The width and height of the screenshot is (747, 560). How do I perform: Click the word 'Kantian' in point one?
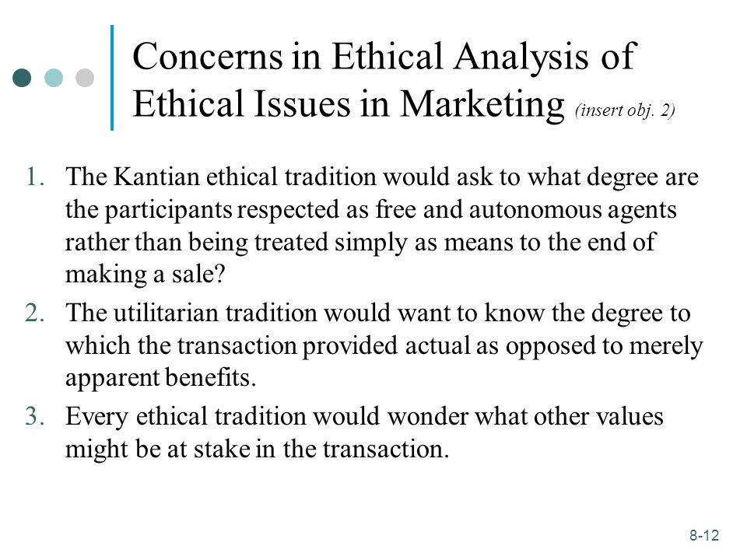(x=156, y=177)
